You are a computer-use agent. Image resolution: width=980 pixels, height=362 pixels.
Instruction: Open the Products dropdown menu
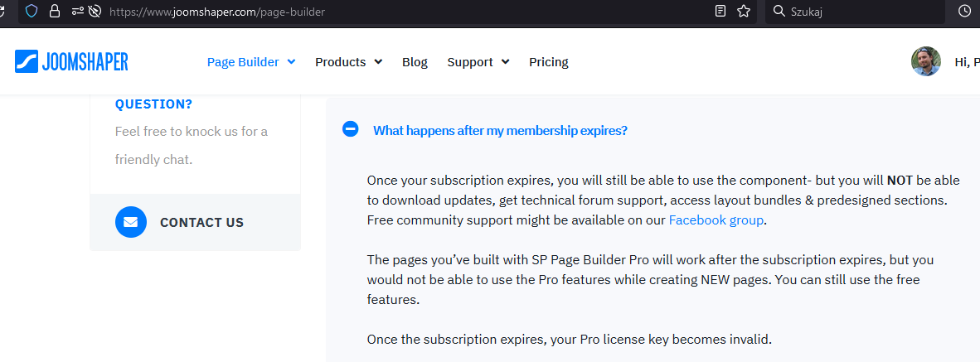[x=348, y=62]
